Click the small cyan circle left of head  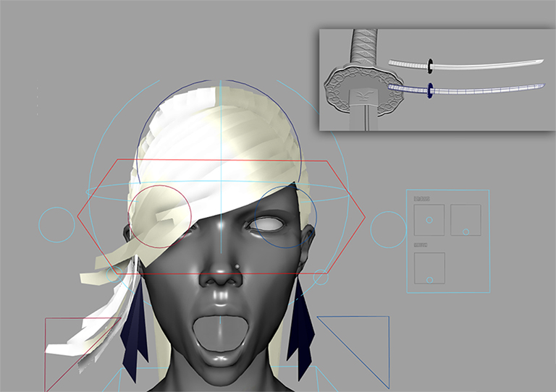(56, 225)
